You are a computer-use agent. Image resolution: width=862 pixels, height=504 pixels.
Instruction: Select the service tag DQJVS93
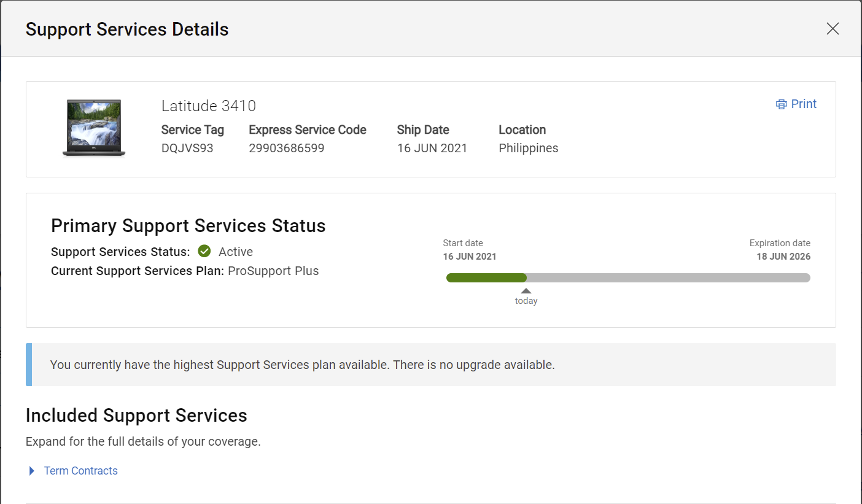tap(187, 149)
